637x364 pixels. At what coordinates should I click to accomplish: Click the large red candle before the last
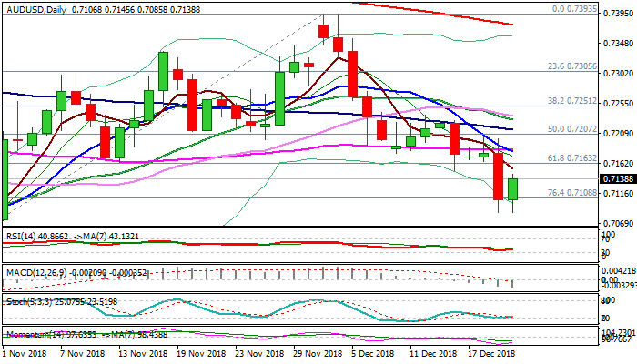click(x=498, y=176)
